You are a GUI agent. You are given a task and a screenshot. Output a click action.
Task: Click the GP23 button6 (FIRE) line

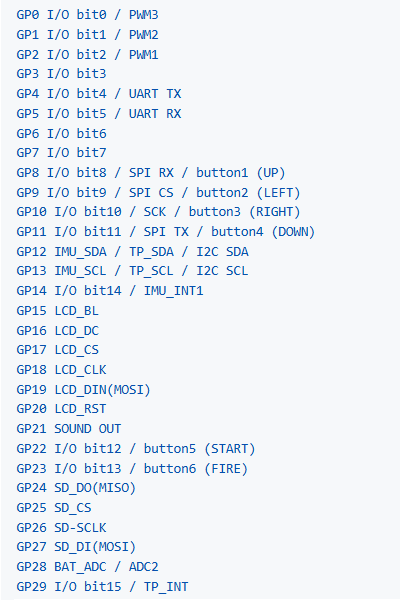click(132, 469)
